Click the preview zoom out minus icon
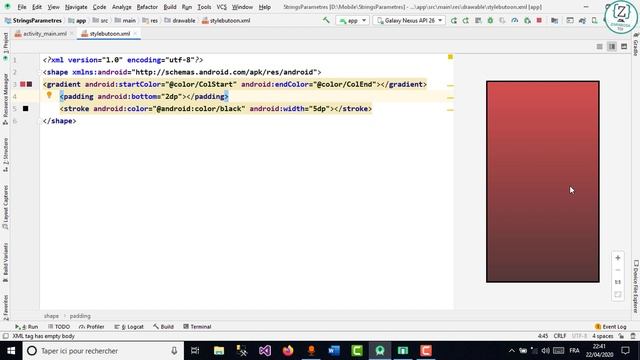The height and width of the screenshot is (360, 640). [618, 270]
